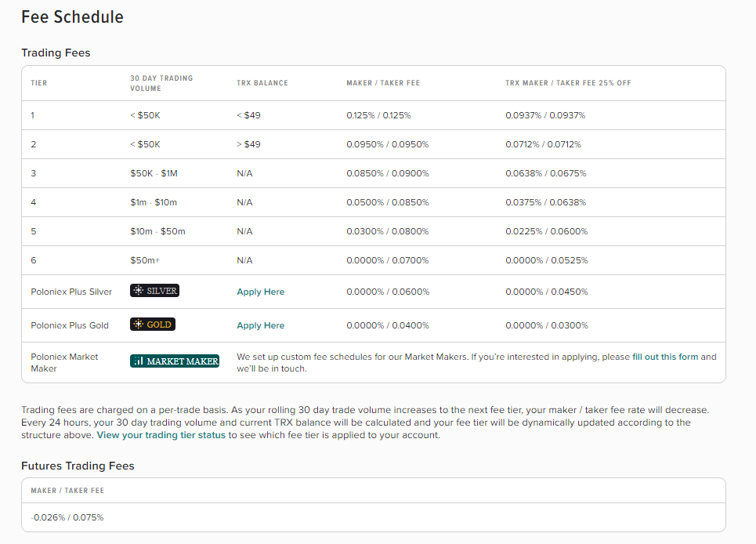Screen dimensions: 756x544
Task: Click tier number 4 in the table
Action: 33,202
